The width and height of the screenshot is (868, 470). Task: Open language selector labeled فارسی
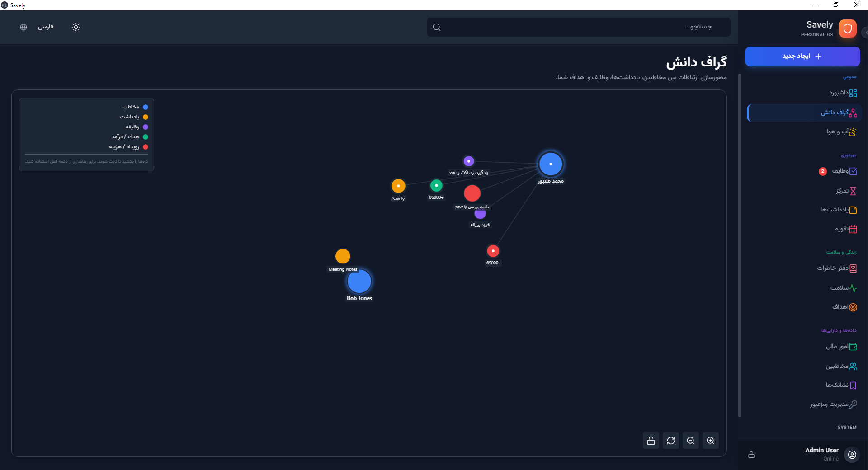click(x=45, y=27)
